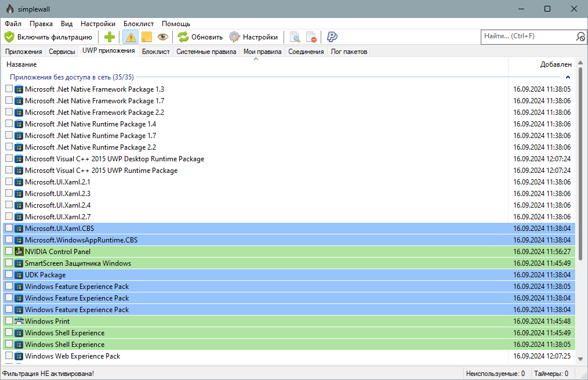This screenshot has width=588, height=380.
Task: Collapse the 'Приложения без доступа в сеть' group
Action: click(568, 77)
